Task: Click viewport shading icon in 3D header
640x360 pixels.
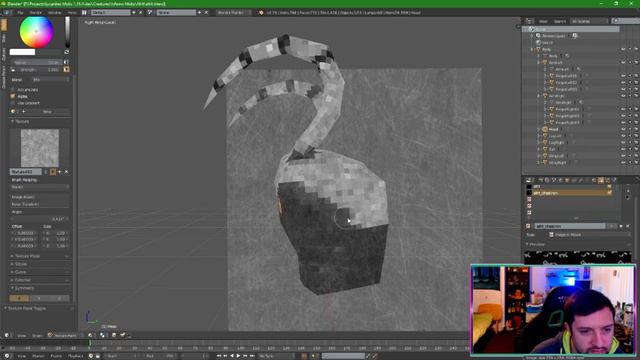Action: click(x=90, y=335)
